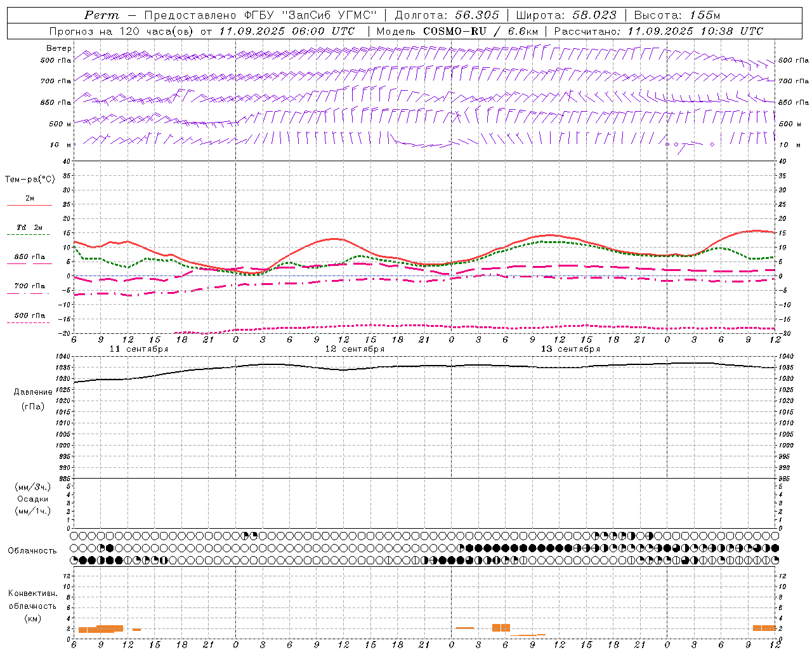Click "Рассчитано: 11.09.2025 10:38 UTC" text

(659, 31)
